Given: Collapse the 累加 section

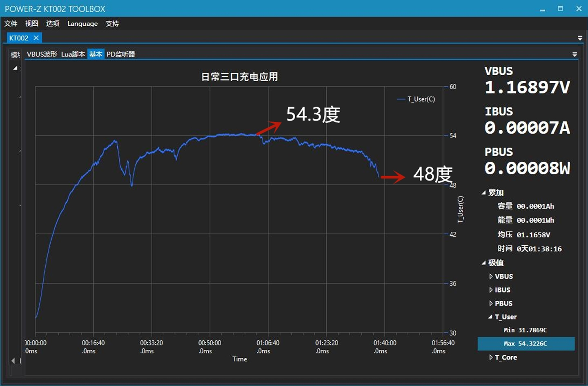Looking at the screenshot, I should click(484, 193).
